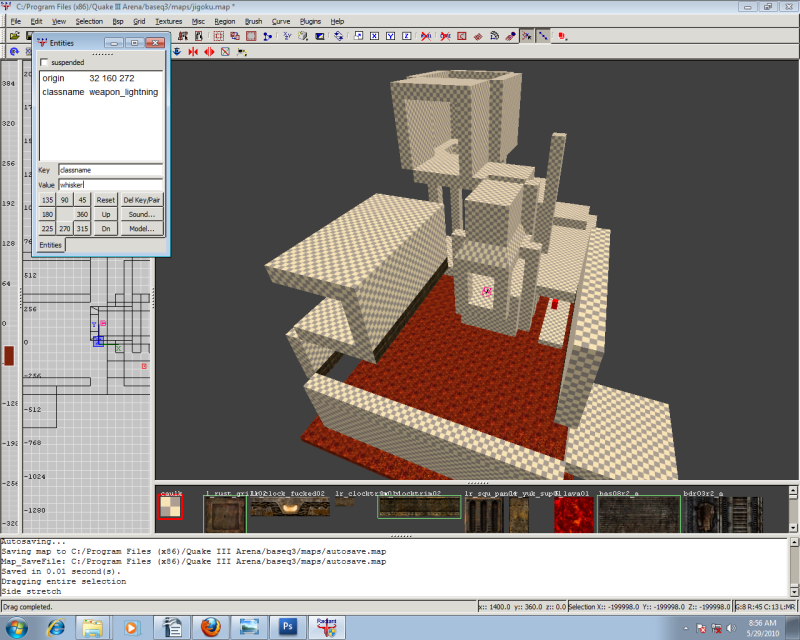Select the bdr03r2_a texture thumbnail

(x=723, y=514)
